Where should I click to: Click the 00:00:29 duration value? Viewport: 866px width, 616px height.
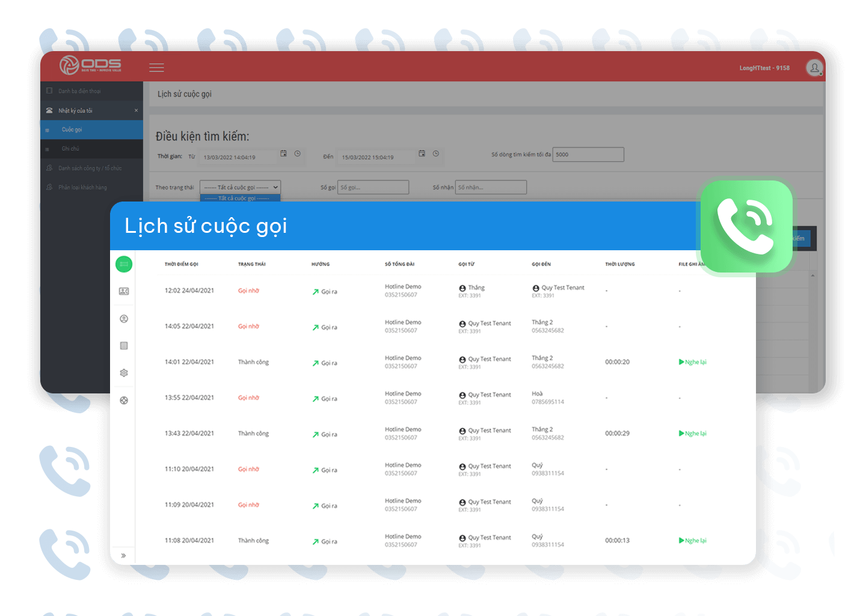click(617, 433)
